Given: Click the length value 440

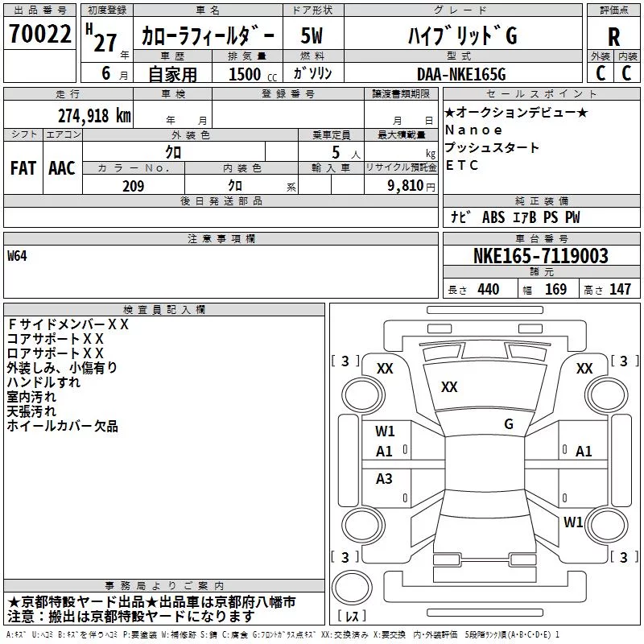Looking at the screenshot, I should coord(489,289).
